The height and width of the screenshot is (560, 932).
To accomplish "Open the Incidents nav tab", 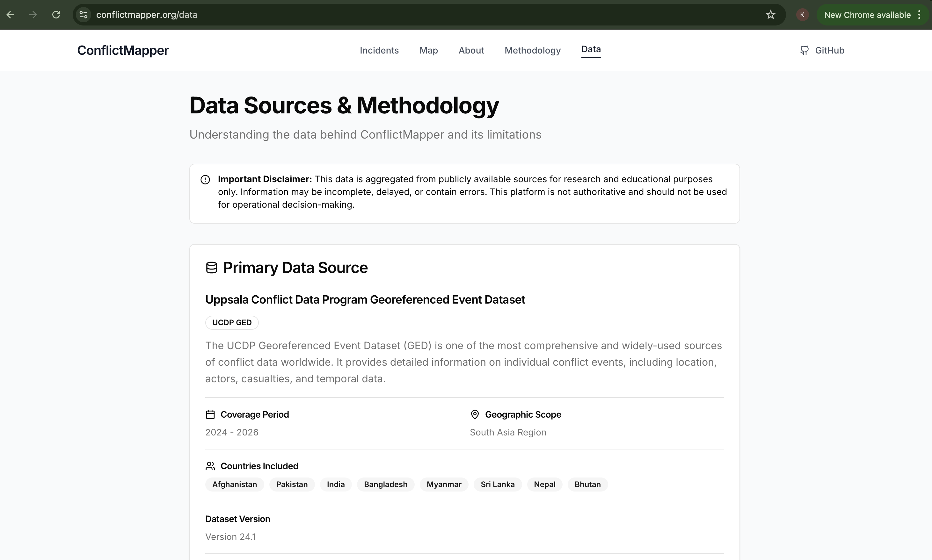I will (379, 51).
